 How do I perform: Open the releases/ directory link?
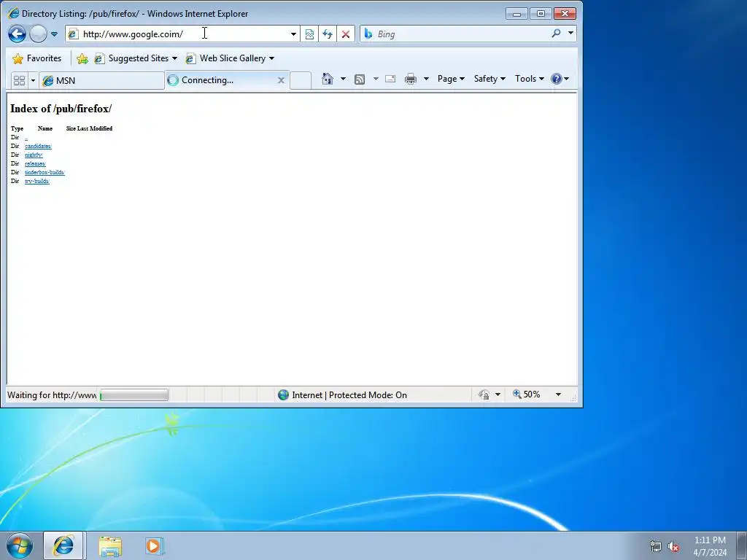tap(35, 163)
